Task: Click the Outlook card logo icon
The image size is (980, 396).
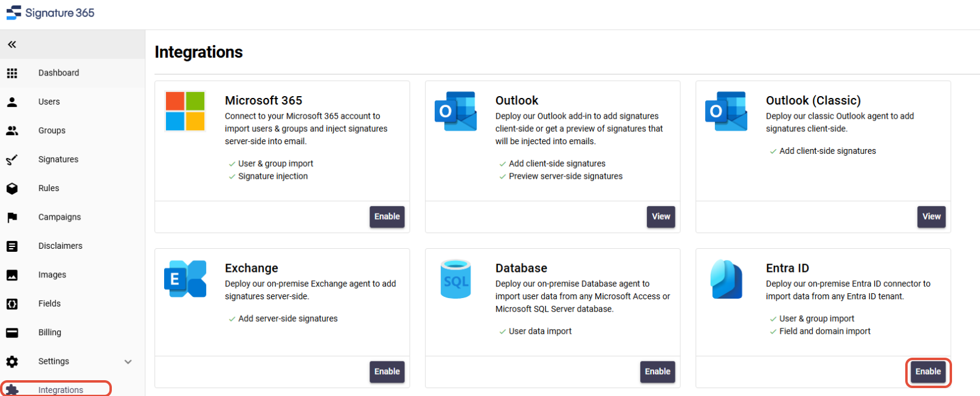Action: [456, 111]
